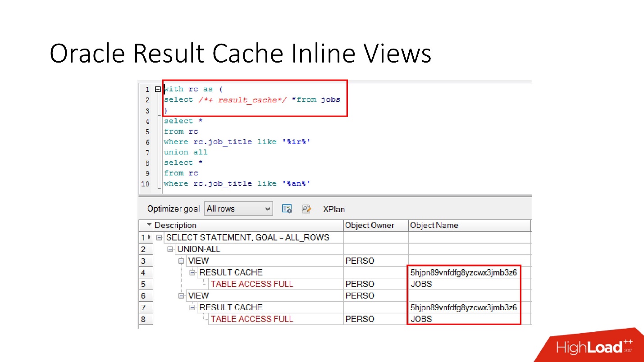Collapse the SELECT STATEMENT node
This screenshot has height=362, width=644.
159,237
